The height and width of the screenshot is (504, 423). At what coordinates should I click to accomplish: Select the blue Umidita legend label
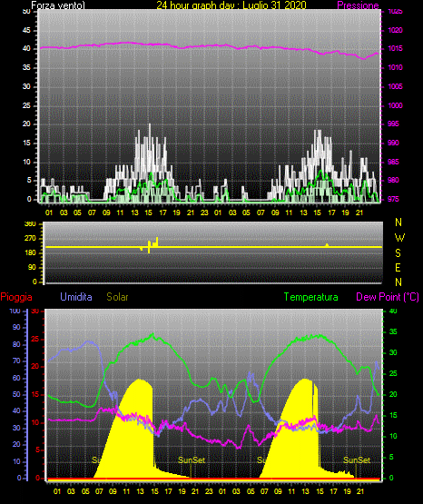76,297
